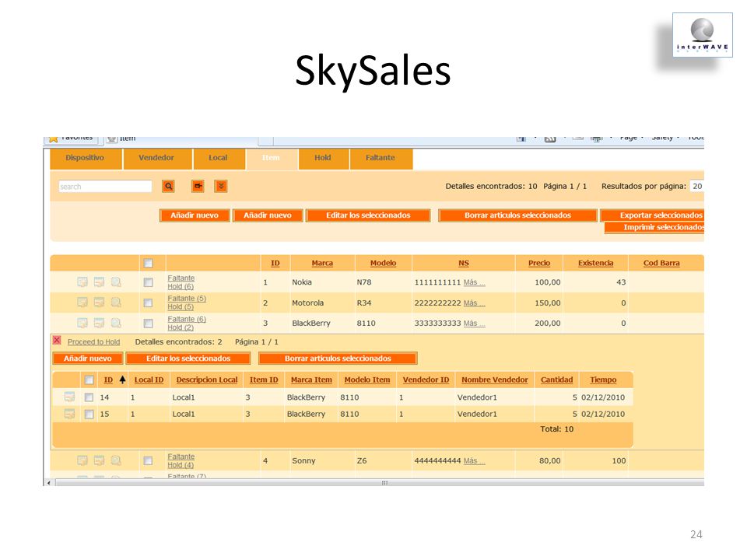Click Exportar seleccionados
Screen dimensions: 747x560
[x=652, y=215]
